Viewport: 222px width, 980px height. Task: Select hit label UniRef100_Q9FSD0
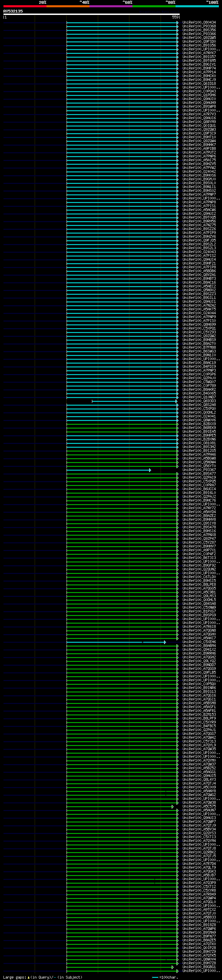tap(199, 41)
